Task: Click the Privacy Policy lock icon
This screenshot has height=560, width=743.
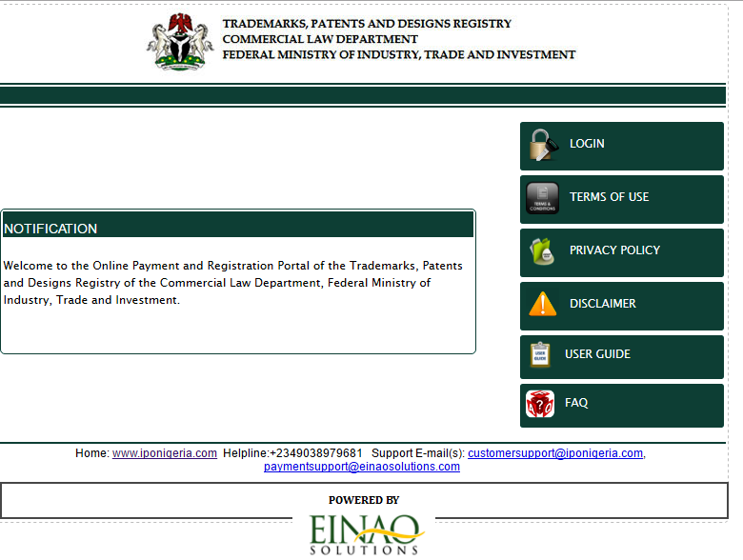Action: click(x=542, y=251)
